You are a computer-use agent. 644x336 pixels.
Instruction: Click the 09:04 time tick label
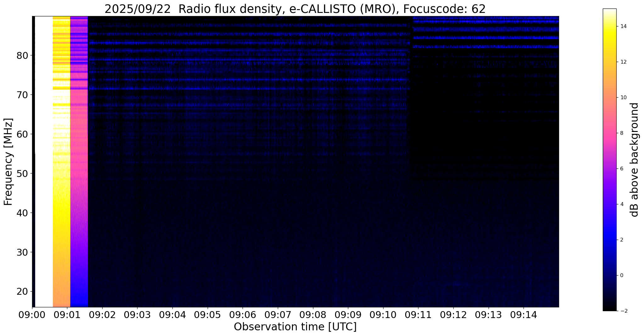point(172,315)
